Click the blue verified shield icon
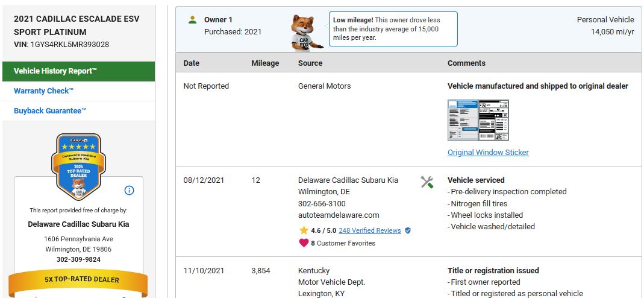 [x=408, y=230]
